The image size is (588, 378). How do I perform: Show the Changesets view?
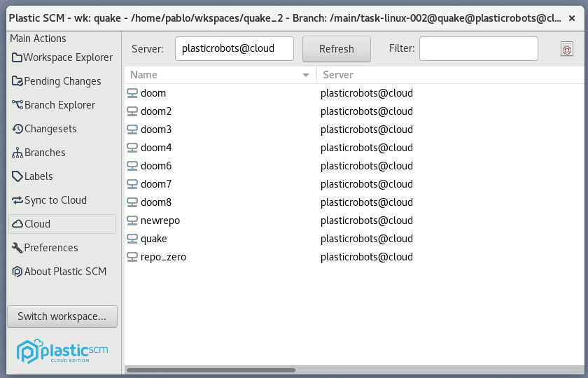click(x=62, y=129)
